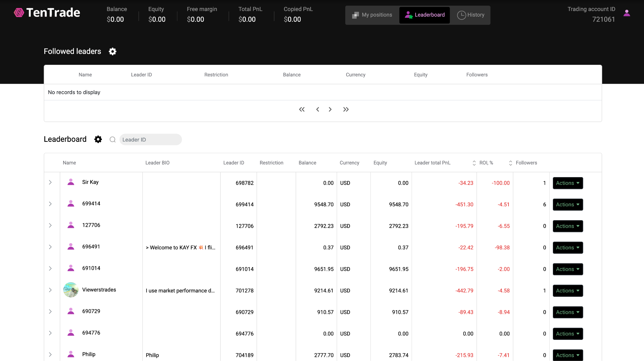Click the Balance header in Leaderboard
The image size is (644, 361).
pyautogui.click(x=308, y=163)
